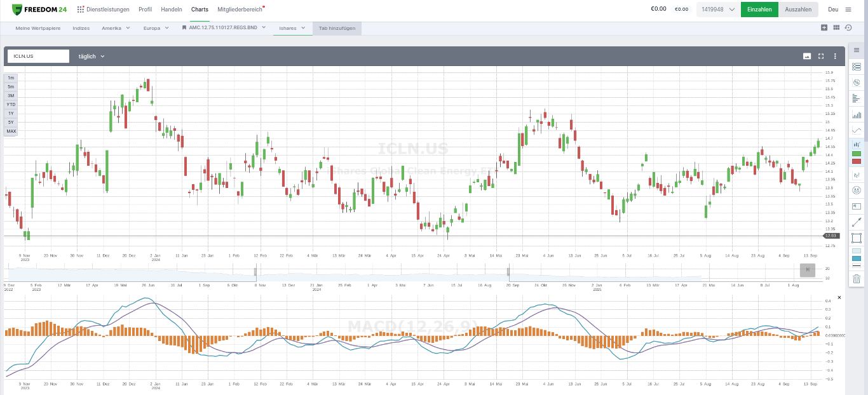This screenshot has height=395, width=868.
Task: Open the Dienstleistungen grid menu
Action: point(103,10)
